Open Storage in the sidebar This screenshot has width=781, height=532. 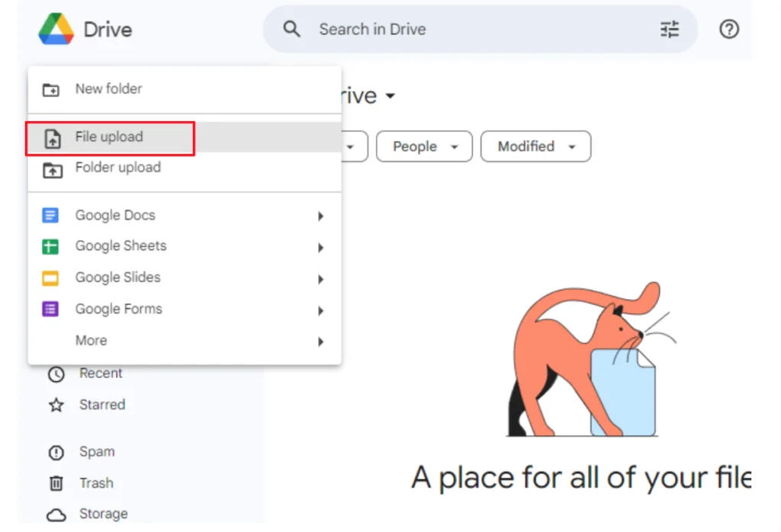coord(104,514)
